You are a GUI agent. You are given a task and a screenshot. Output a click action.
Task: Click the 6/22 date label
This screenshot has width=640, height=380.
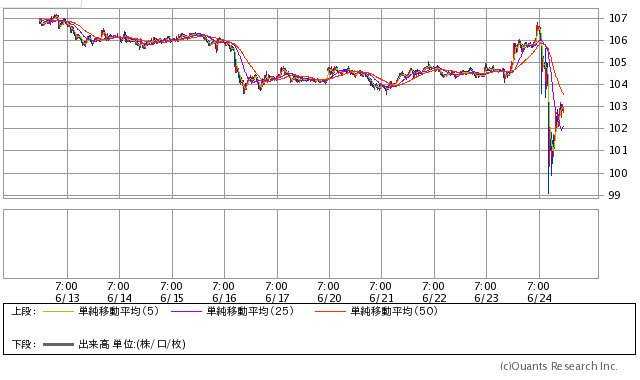434,298
